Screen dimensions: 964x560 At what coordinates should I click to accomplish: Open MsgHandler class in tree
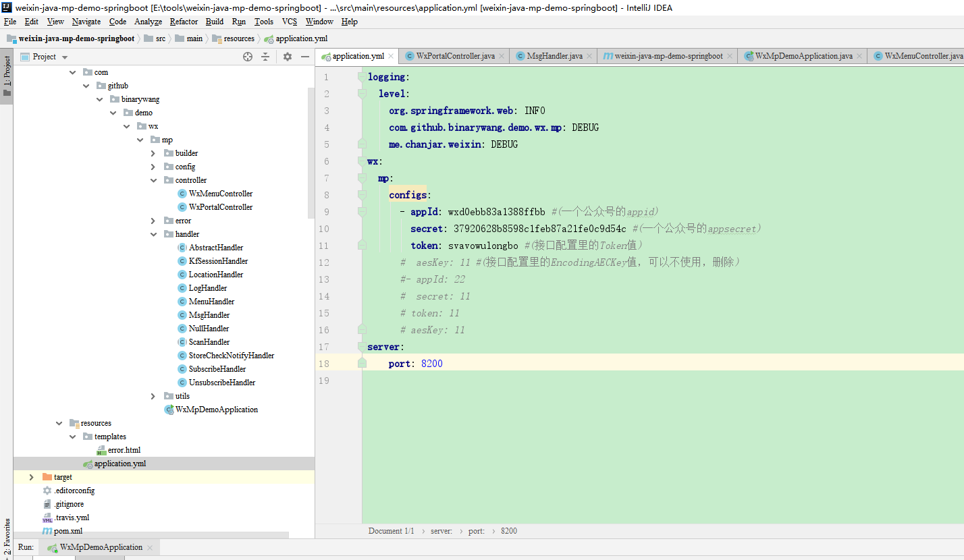point(209,315)
